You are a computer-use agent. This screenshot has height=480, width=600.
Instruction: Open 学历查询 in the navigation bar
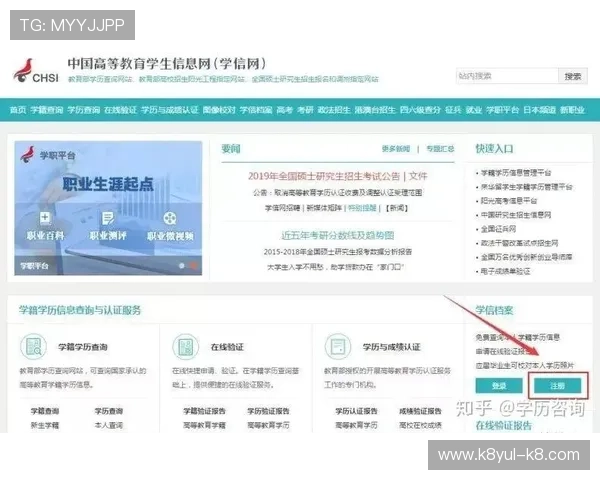pos(84,110)
